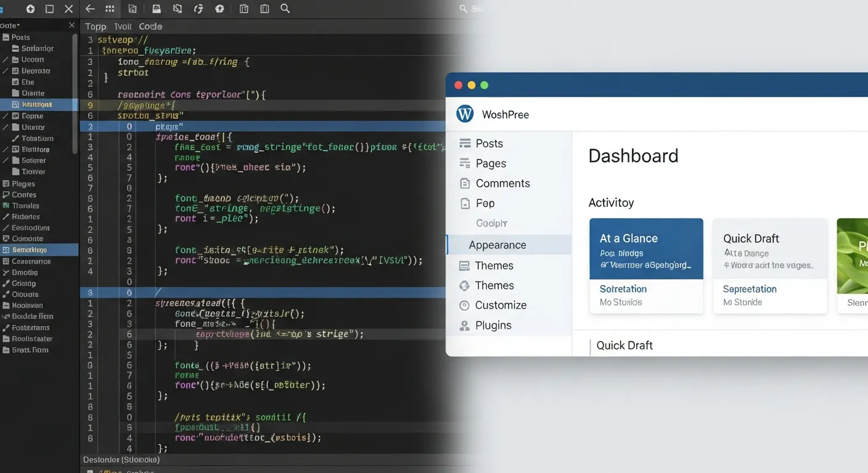
Task: Click the circled plus icon in the editor toolbar
Action: click(x=31, y=9)
